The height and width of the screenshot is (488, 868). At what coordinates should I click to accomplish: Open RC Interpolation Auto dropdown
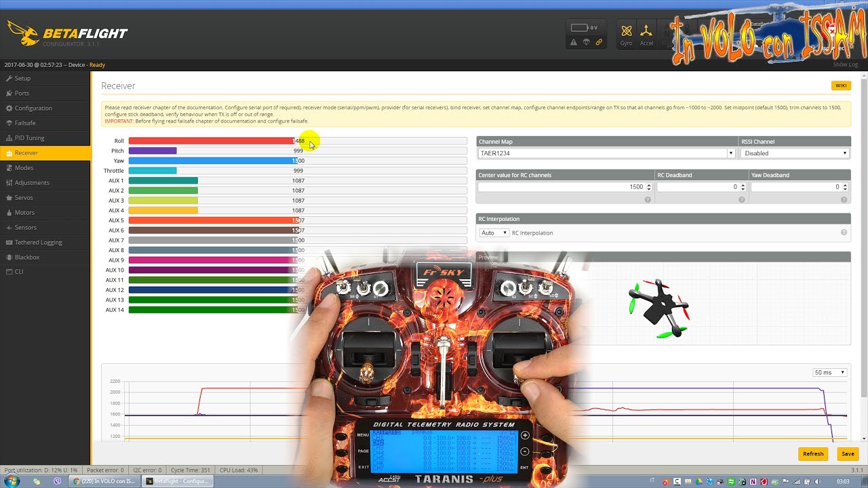click(494, 232)
